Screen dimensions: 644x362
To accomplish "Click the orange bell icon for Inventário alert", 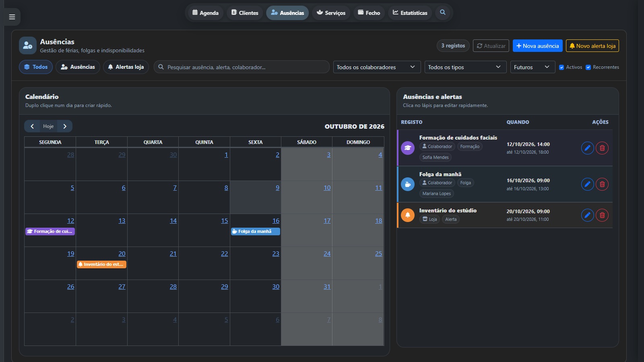I will 408,215.
